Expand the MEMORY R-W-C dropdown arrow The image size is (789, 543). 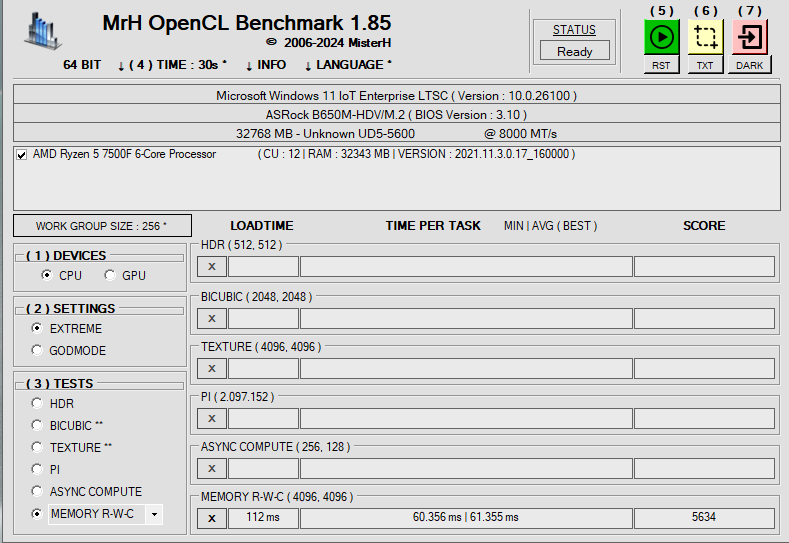154,514
